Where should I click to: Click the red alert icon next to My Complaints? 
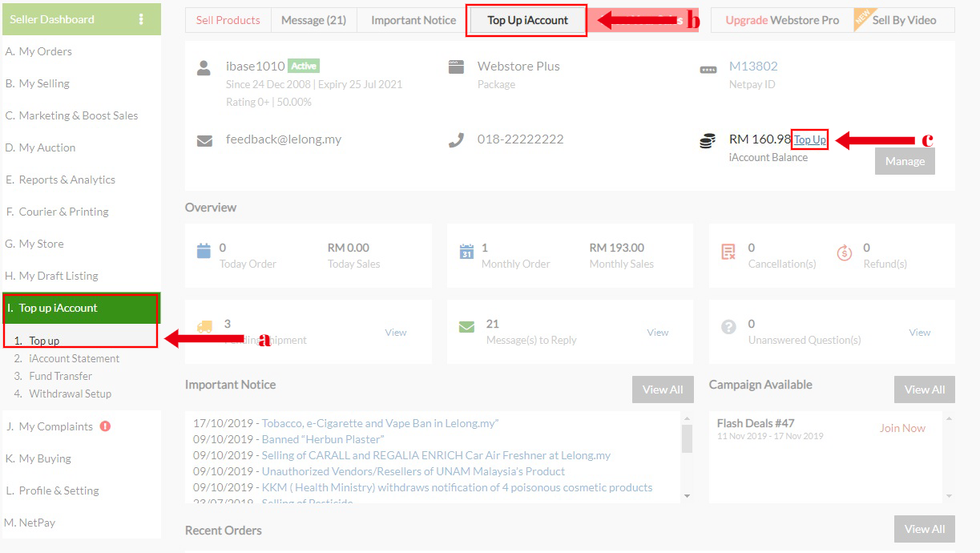tap(105, 426)
